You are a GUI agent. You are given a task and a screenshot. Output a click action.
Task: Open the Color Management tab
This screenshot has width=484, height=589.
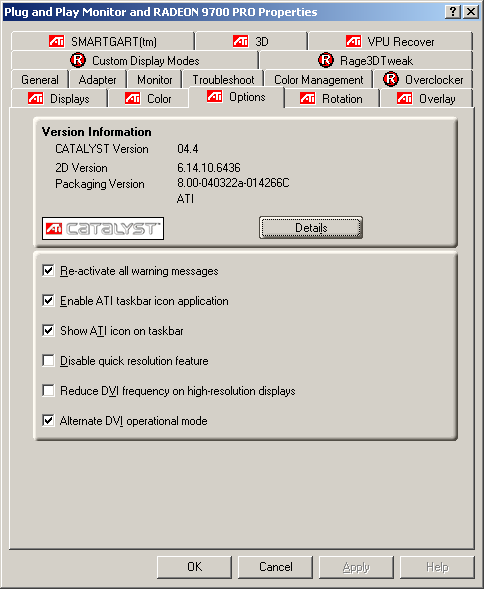319,80
